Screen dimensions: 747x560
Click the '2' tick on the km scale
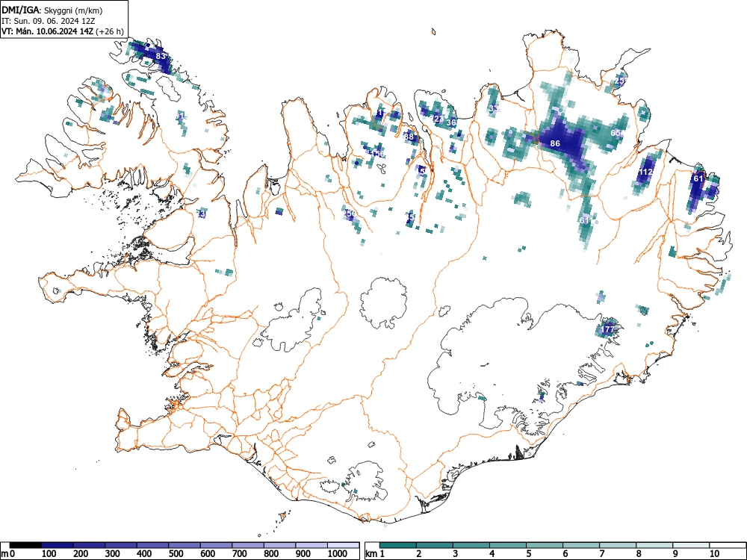tap(418, 554)
